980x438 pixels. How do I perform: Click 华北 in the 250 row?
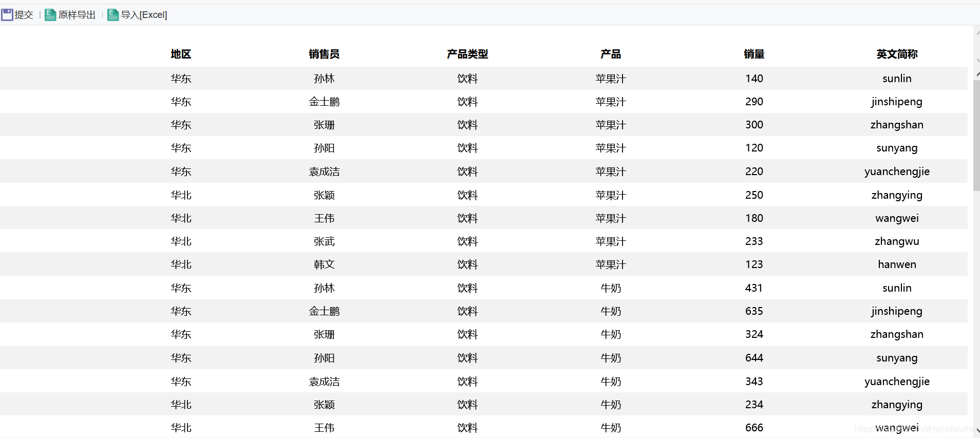(x=181, y=195)
